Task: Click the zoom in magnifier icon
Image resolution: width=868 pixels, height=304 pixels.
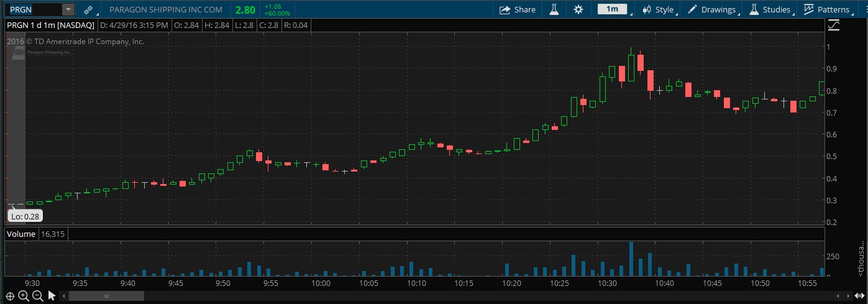Action: [24, 295]
